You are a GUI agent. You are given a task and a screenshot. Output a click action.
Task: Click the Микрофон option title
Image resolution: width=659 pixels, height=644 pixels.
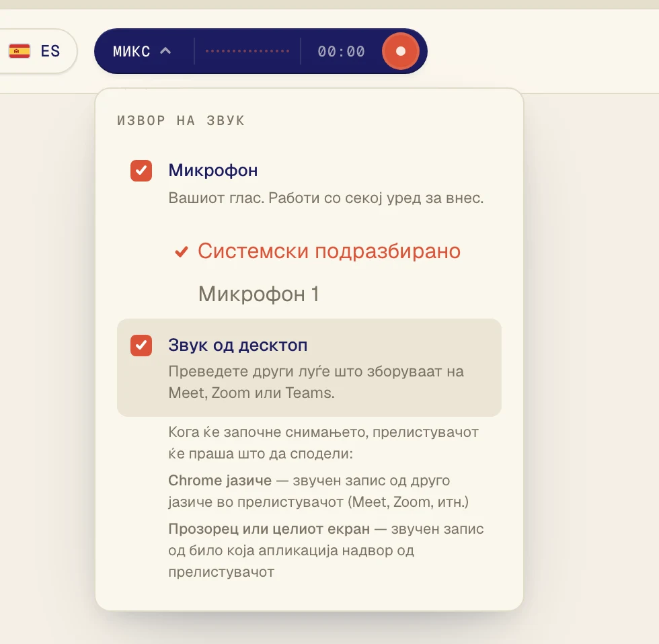pos(213,171)
